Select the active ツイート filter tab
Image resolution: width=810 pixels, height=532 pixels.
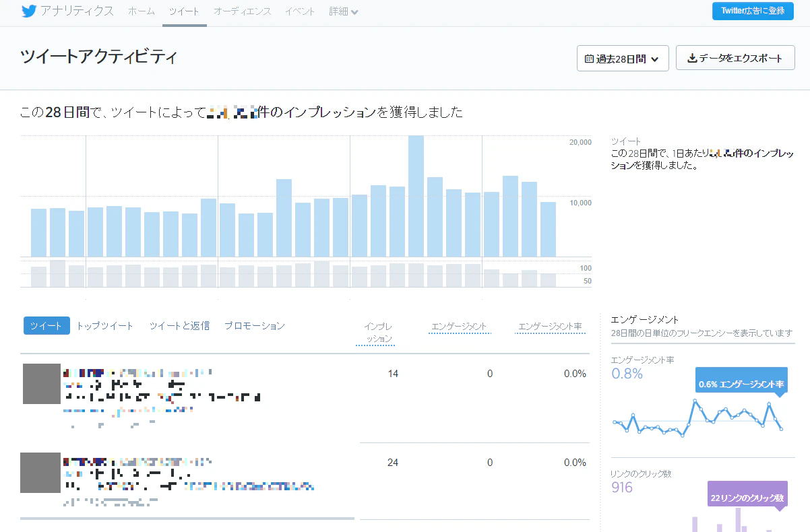pos(46,326)
